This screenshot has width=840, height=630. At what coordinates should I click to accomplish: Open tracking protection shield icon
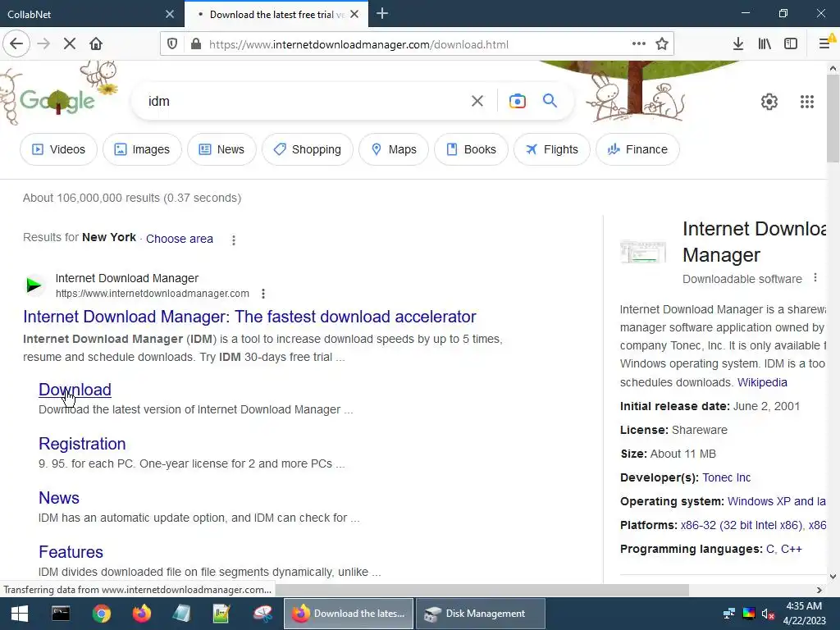172,44
